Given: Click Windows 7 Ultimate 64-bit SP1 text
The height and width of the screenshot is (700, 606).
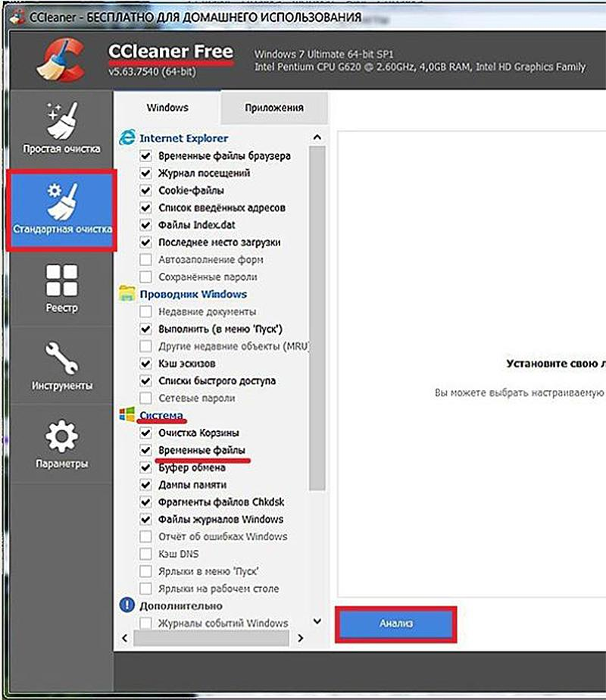Looking at the screenshot, I should point(324,54).
